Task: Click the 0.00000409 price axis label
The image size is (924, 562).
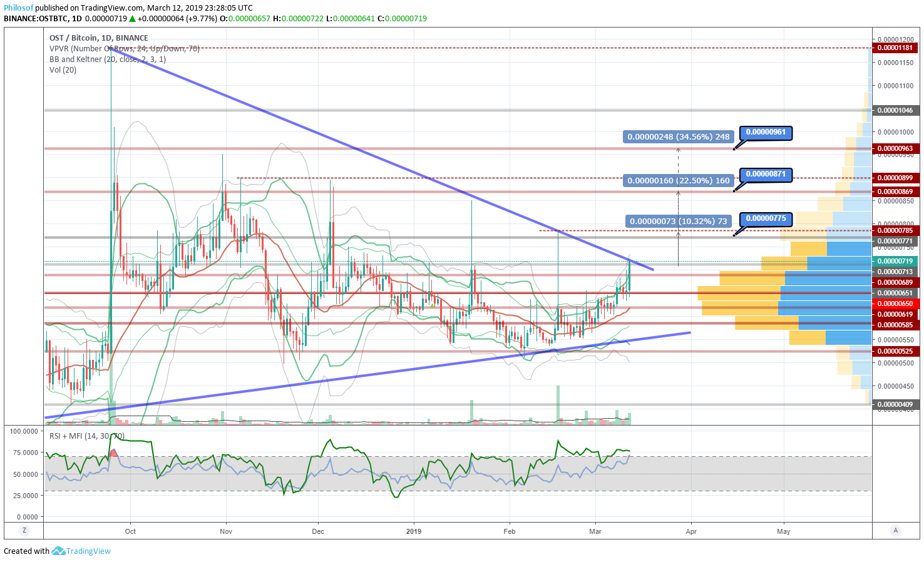Action: coord(895,404)
